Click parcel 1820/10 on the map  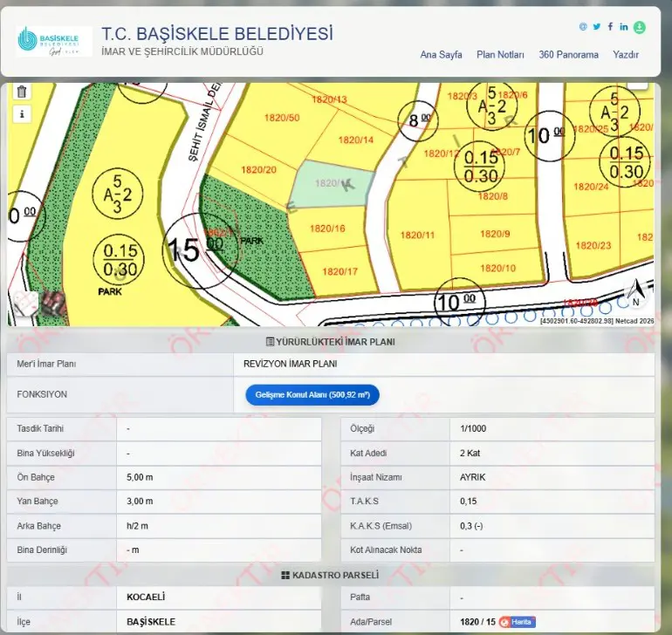[497, 269]
